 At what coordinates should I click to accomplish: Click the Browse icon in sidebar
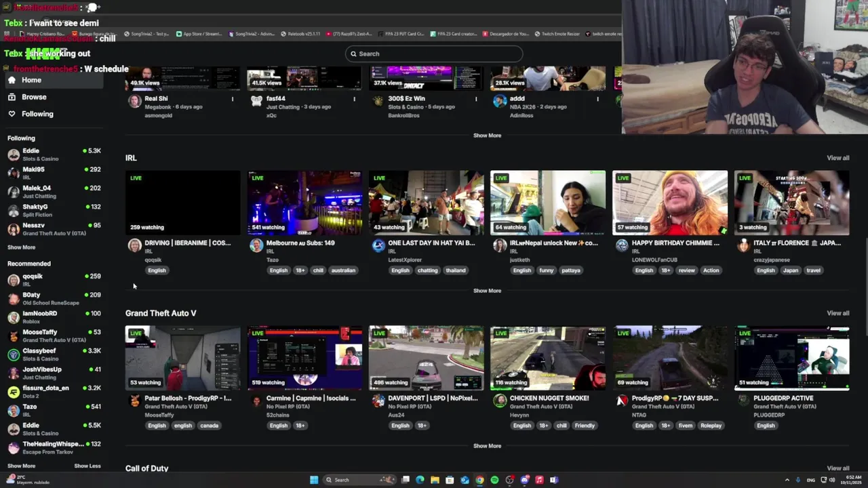pos(12,97)
